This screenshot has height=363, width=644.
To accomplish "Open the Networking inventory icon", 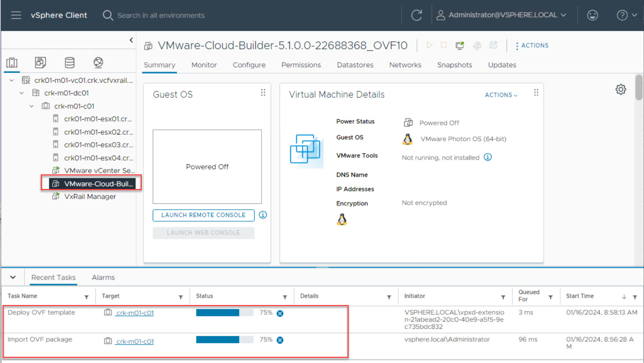I will [x=98, y=63].
